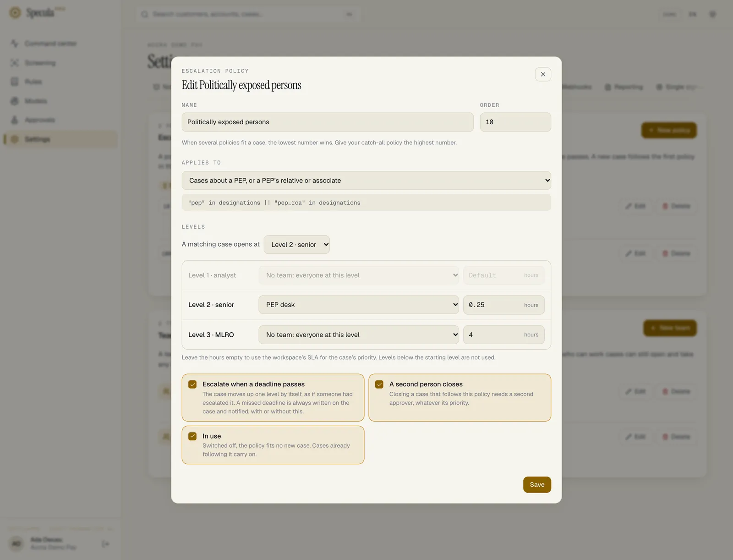The width and height of the screenshot is (733, 560).
Task: Click the Level 3 hours field showing 4
Action: click(x=503, y=335)
